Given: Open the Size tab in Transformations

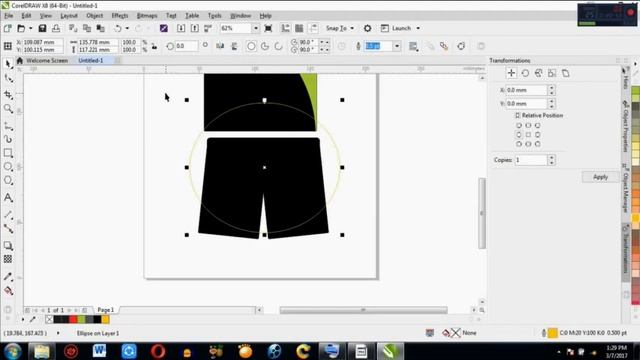Looking at the screenshot, I should [552, 73].
